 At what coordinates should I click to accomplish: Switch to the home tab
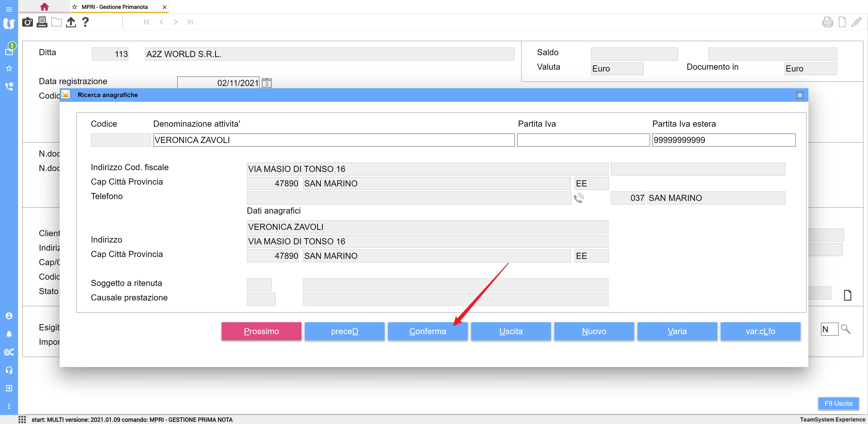(44, 7)
